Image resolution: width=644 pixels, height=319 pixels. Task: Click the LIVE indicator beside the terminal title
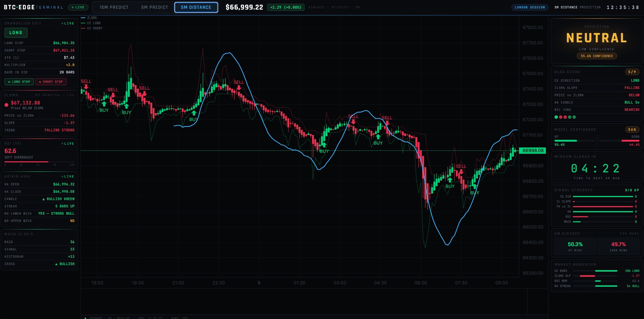coord(78,7)
